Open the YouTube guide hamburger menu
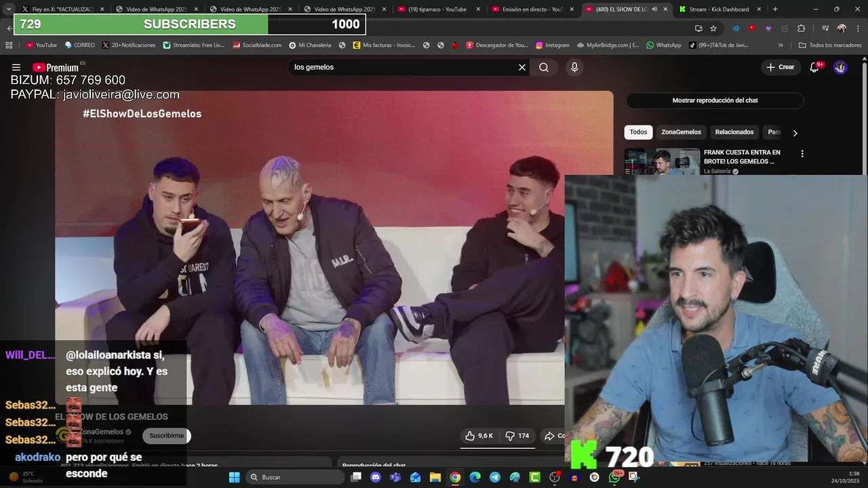 [16, 67]
